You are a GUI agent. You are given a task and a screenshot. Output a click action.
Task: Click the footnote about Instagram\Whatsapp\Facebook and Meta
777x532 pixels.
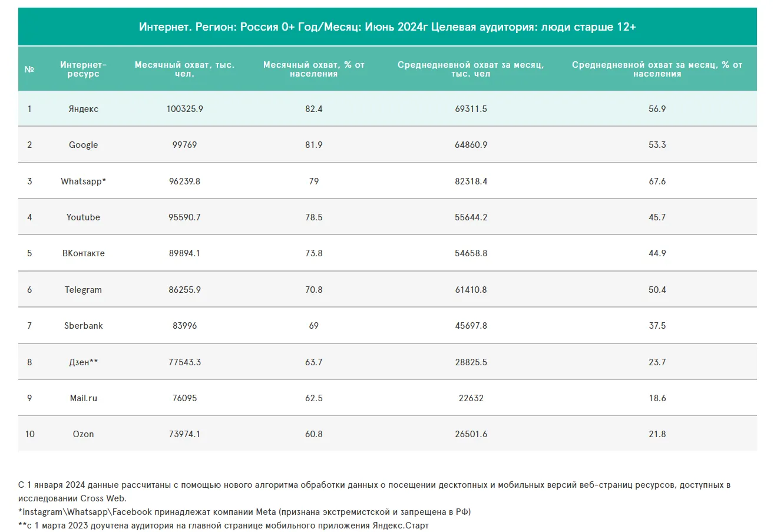pos(244,512)
